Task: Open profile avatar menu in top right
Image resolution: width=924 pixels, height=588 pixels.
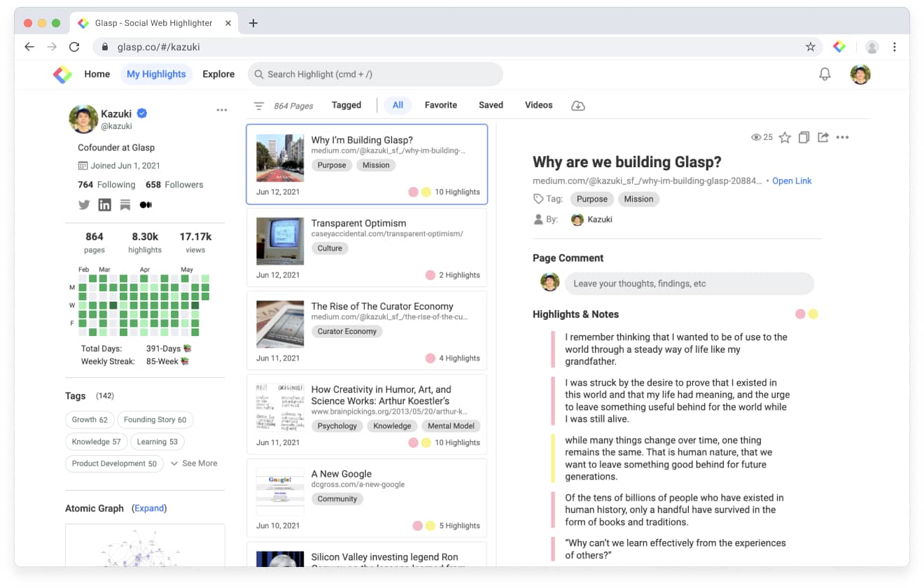Action: 860,74
